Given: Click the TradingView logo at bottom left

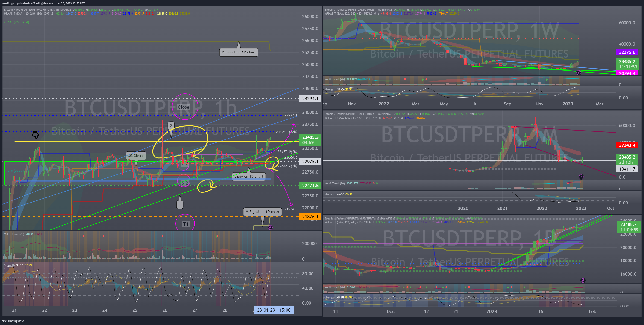Looking at the screenshot, I should point(13,321).
